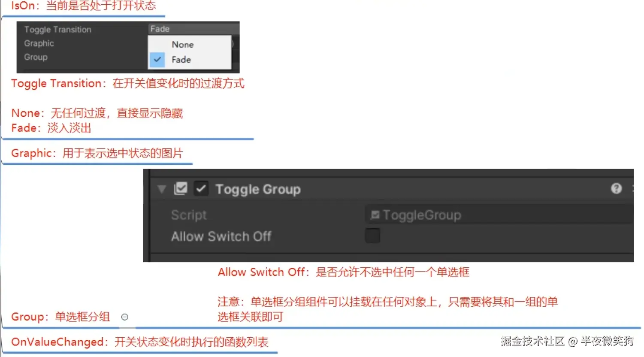
Task: Click the Toggle Group component title
Action: click(258, 189)
